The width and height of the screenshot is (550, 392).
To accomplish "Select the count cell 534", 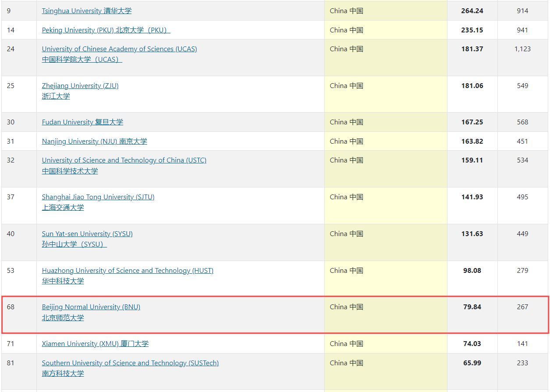I will click(522, 160).
